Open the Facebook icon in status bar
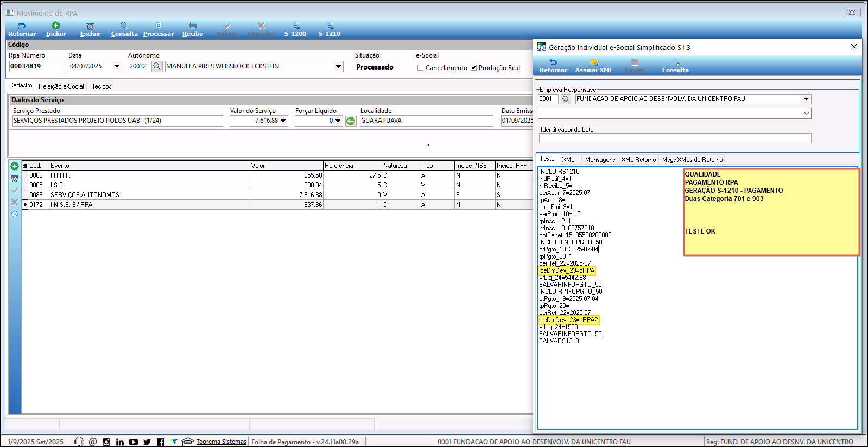 point(161,442)
